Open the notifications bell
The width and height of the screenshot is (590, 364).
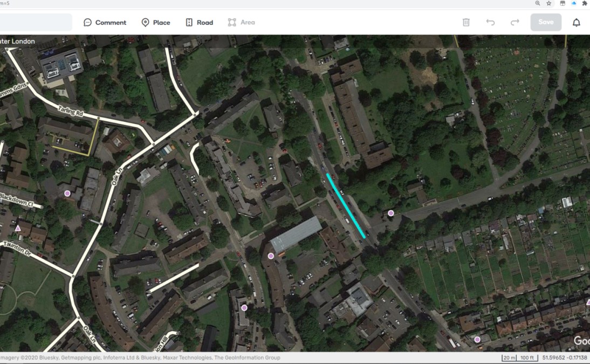click(x=576, y=23)
